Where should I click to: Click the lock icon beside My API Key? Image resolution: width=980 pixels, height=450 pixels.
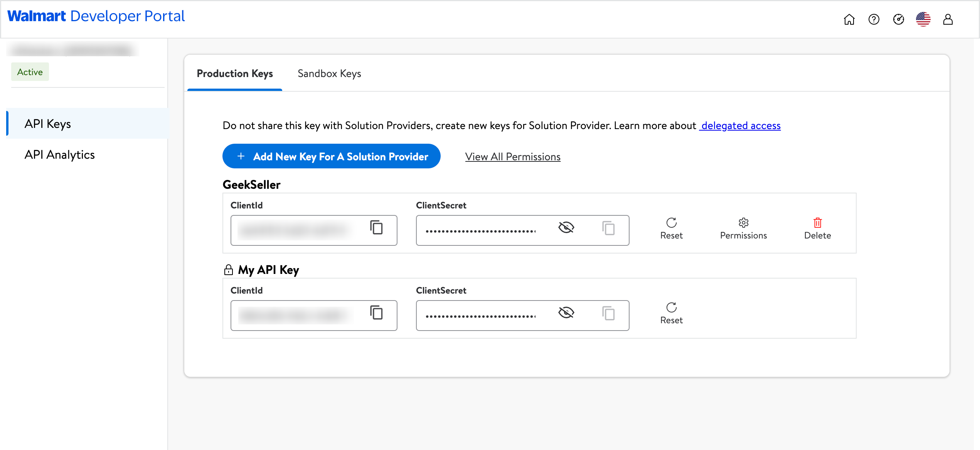click(x=228, y=270)
